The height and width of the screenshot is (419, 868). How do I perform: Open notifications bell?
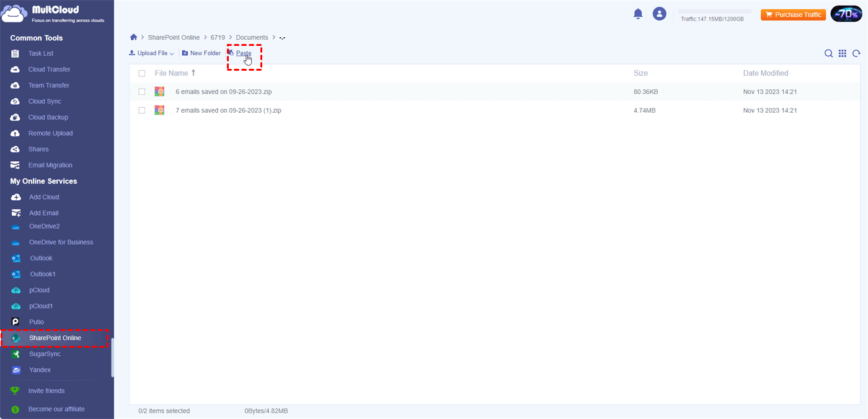tap(638, 14)
